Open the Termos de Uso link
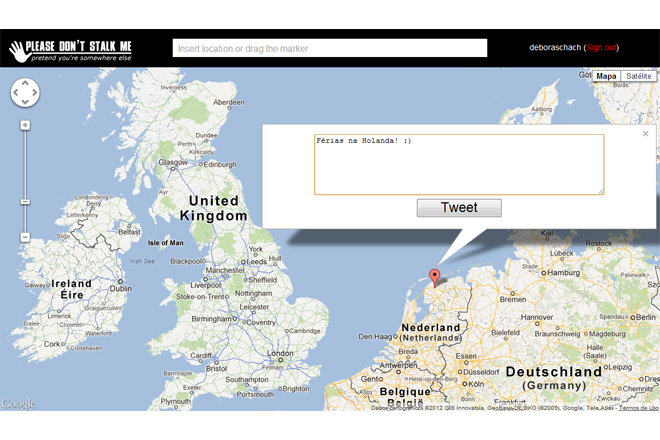 click(x=639, y=408)
